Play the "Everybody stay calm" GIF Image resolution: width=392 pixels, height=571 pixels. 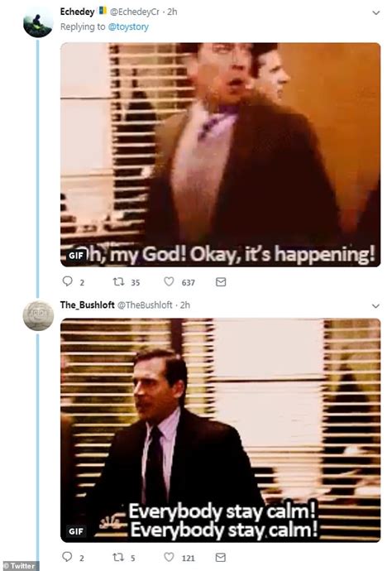click(220, 430)
